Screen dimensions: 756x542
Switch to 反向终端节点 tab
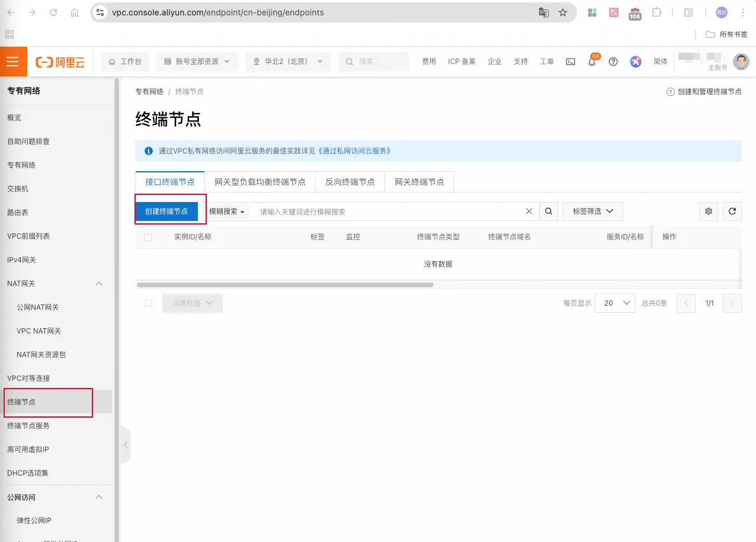(x=350, y=182)
